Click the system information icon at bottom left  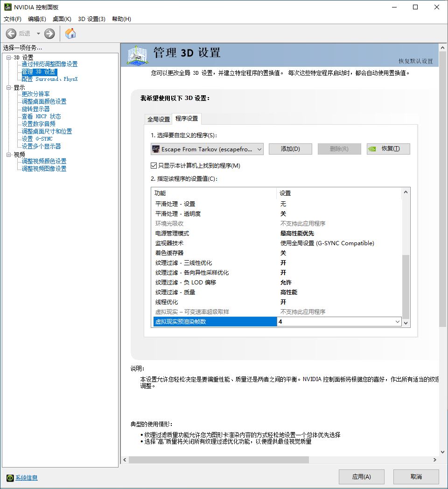pyautogui.click(x=10, y=477)
